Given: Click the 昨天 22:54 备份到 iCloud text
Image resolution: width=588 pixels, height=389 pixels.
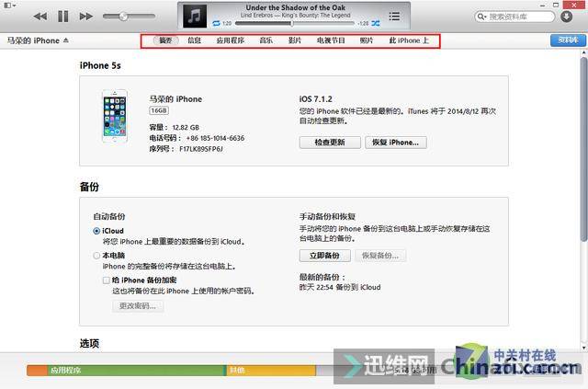Looking at the screenshot, I should 340,287.
